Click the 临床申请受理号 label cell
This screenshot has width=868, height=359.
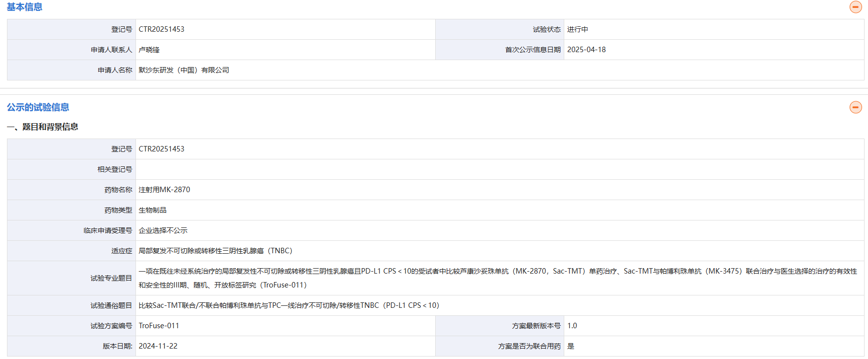coord(71,230)
